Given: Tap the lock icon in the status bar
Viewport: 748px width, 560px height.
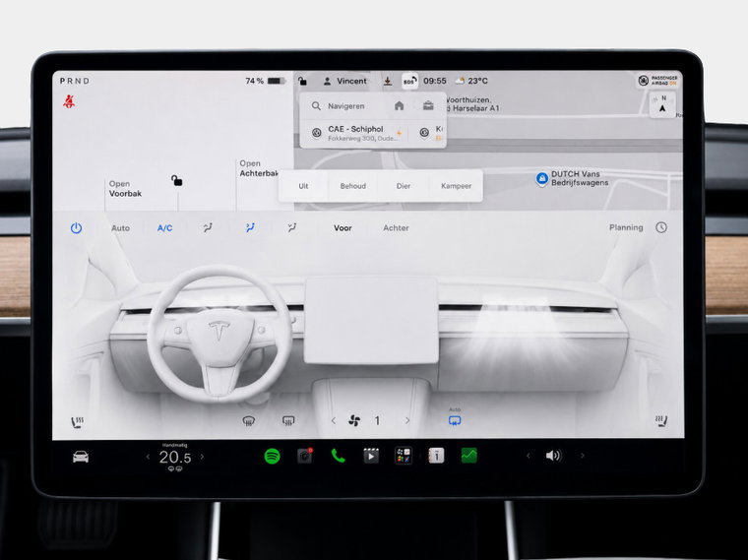Looking at the screenshot, I should pos(302,81).
